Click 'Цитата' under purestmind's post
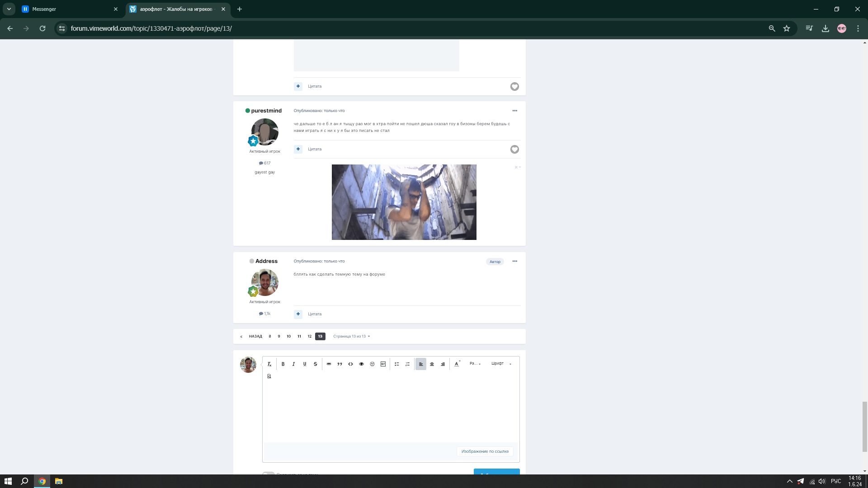868x488 pixels. (315, 149)
